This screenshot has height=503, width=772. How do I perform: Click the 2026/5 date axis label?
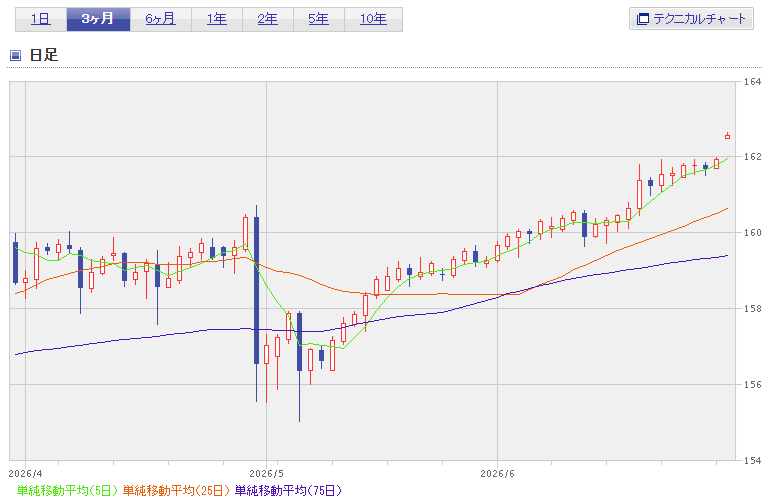pos(266,473)
